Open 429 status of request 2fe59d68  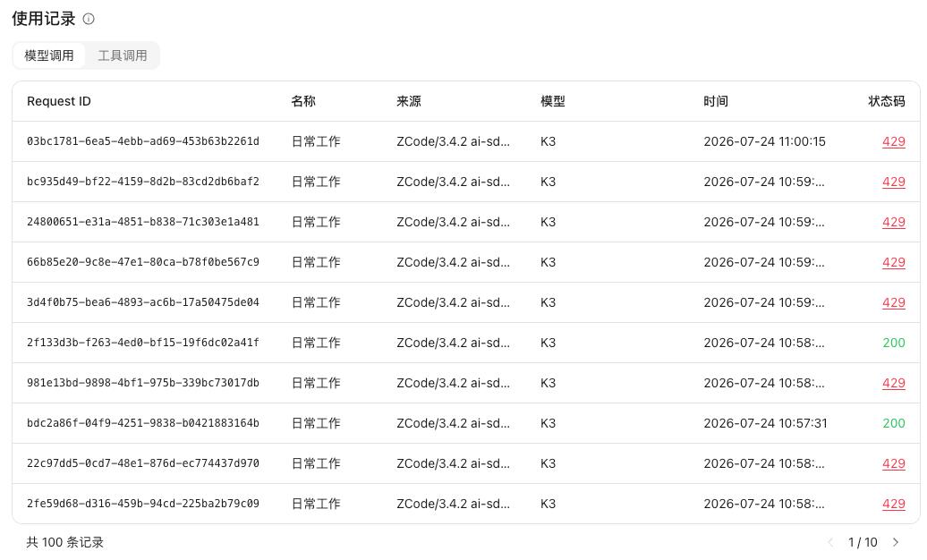tap(893, 504)
